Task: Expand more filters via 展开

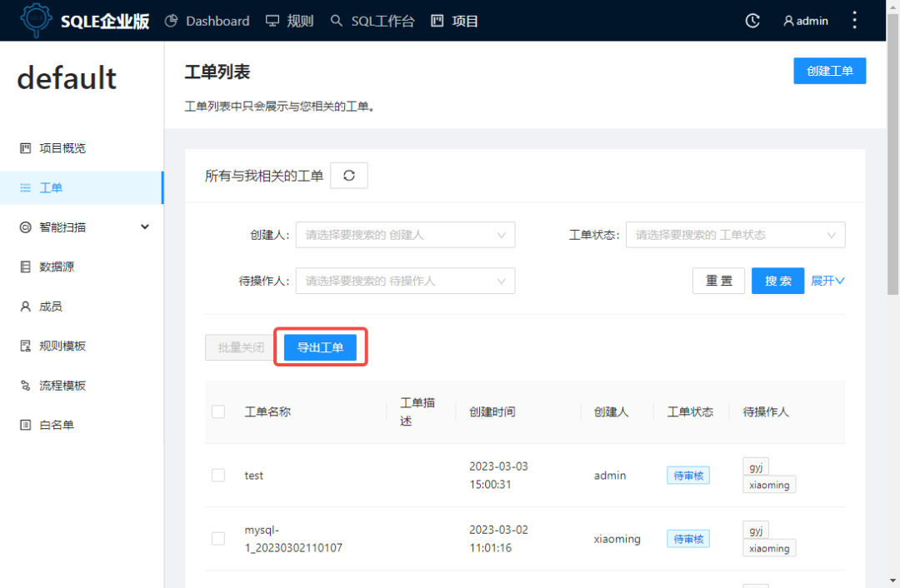Action: pos(827,281)
